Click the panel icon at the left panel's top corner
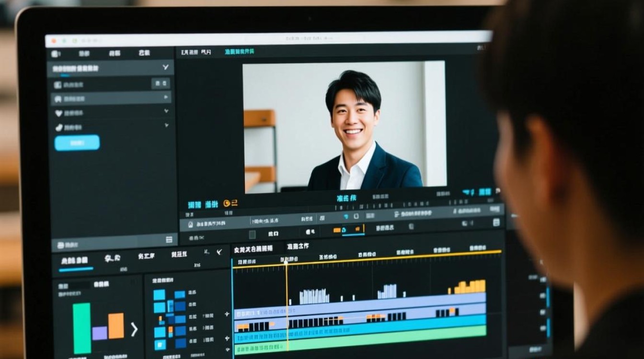The height and width of the screenshot is (359, 644). (x=56, y=54)
